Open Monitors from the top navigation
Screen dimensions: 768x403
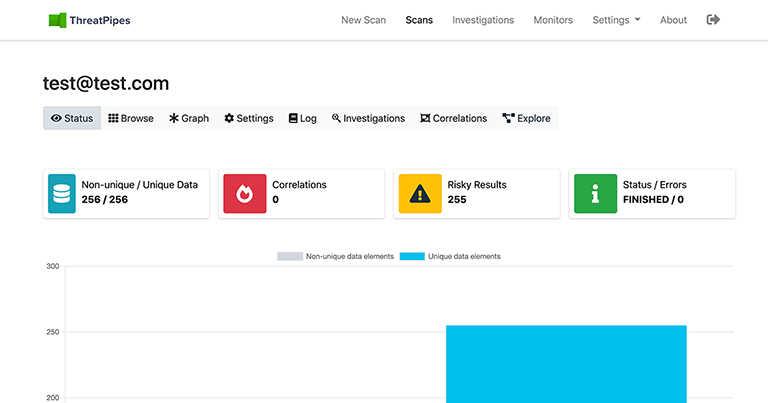click(553, 20)
